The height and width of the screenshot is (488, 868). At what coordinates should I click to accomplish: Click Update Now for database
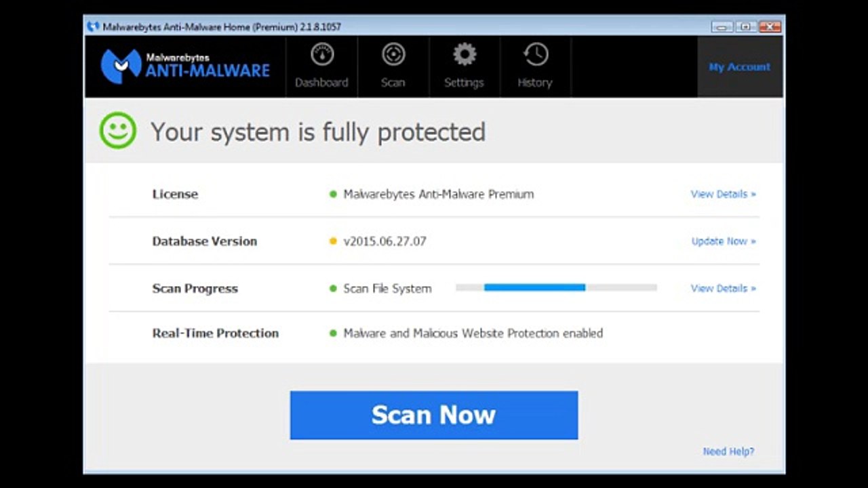pos(724,241)
